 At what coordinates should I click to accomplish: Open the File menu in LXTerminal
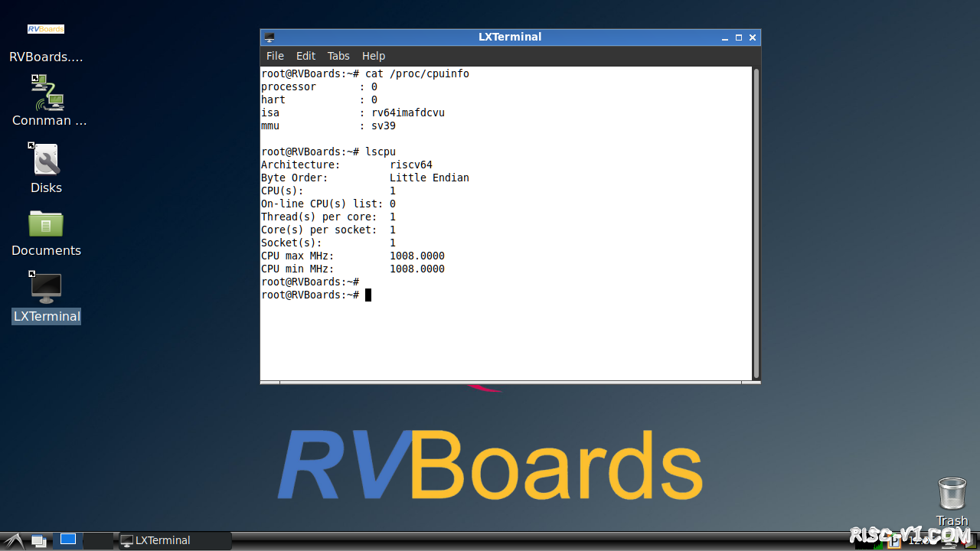click(x=275, y=56)
